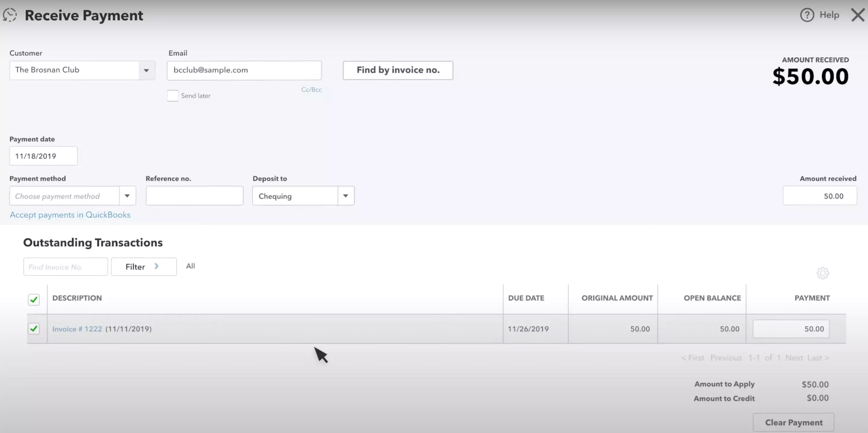Click the Payment amount field for invoice
The image size is (868, 433).
pos(791,329)
